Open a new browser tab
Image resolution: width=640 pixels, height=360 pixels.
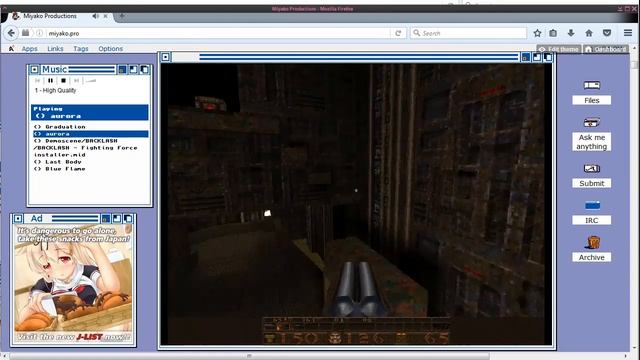click(122, 16)
